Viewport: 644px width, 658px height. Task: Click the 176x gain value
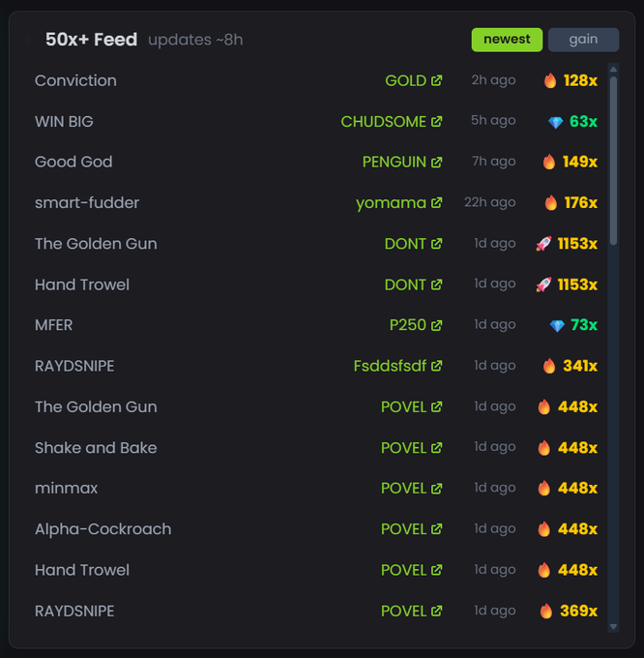[x=580, y=203]
